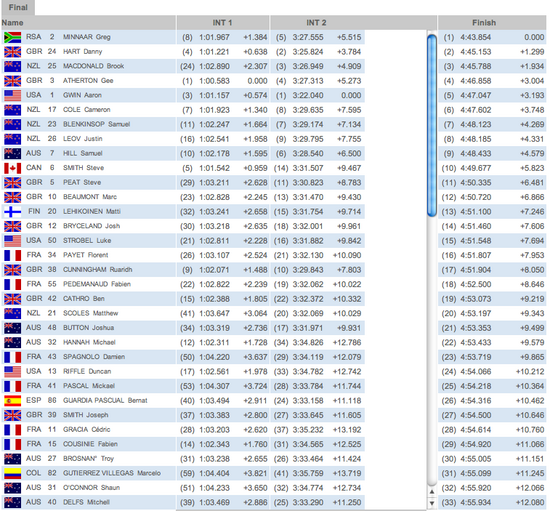Click the scrollbar up arrow
This screenshot has height=511, width=550.
[432, 492]
